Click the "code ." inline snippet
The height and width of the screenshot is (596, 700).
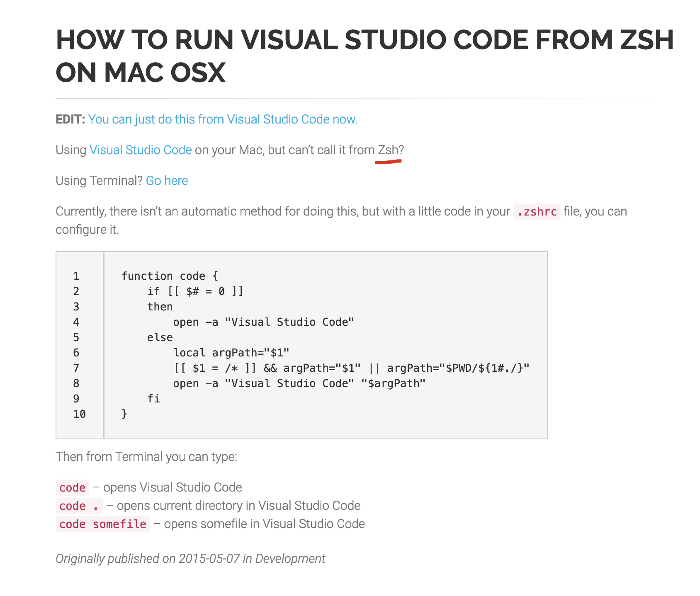(x=79, y=506)
